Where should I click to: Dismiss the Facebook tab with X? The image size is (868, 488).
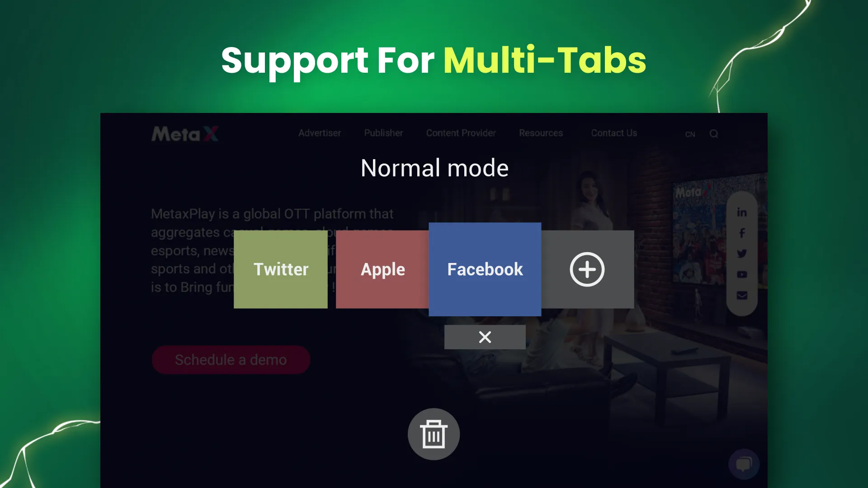pos(485,337)
